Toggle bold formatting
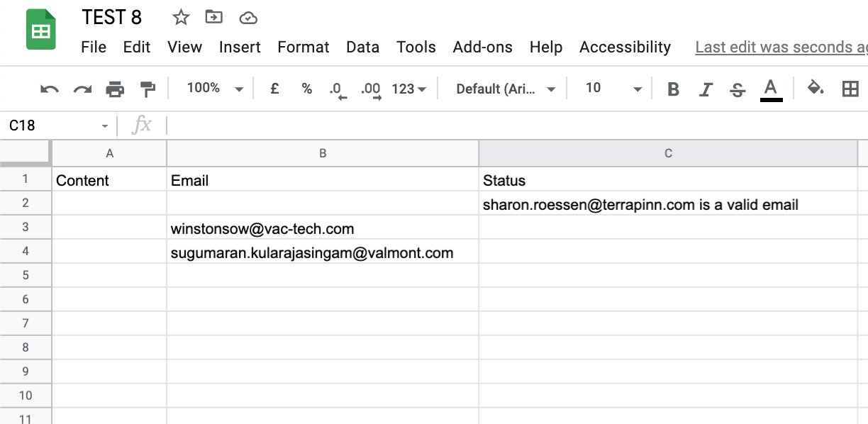Viewport: 868px width, 424px height. [x=674, y=89]
